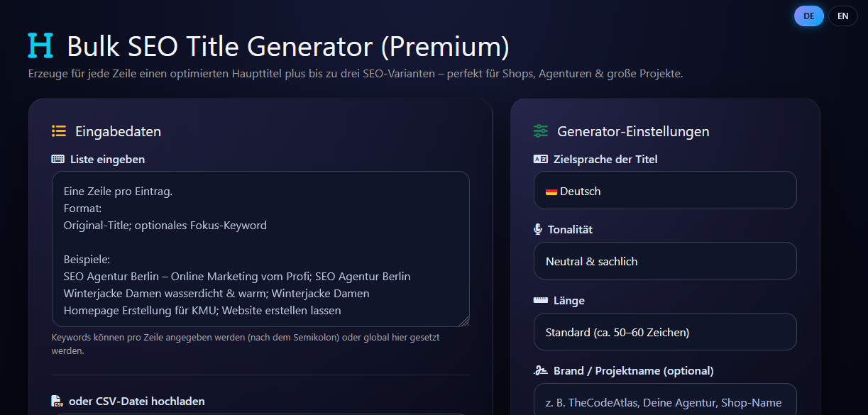
Task: Click the Zielsprache language icon
Action: 540,160
